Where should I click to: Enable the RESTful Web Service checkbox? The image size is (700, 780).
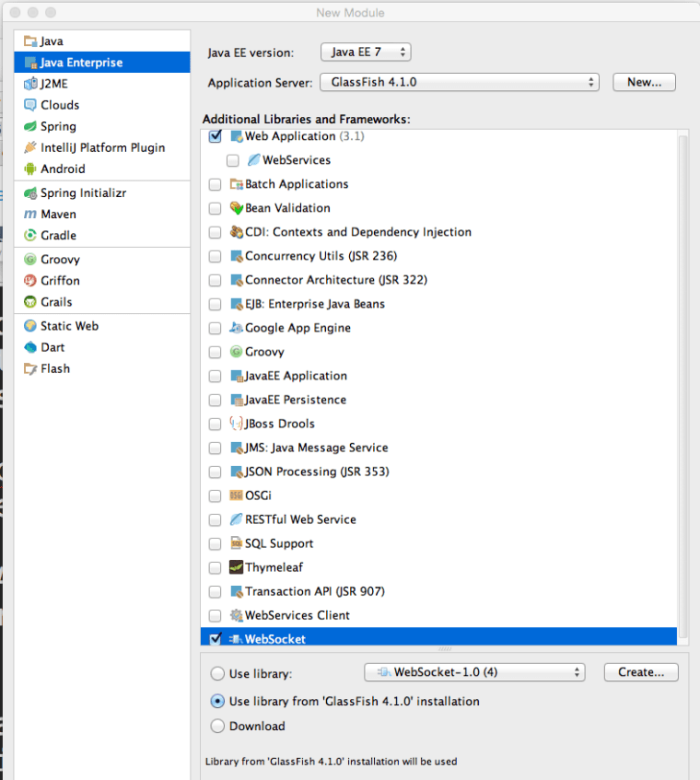pos(216,519)
